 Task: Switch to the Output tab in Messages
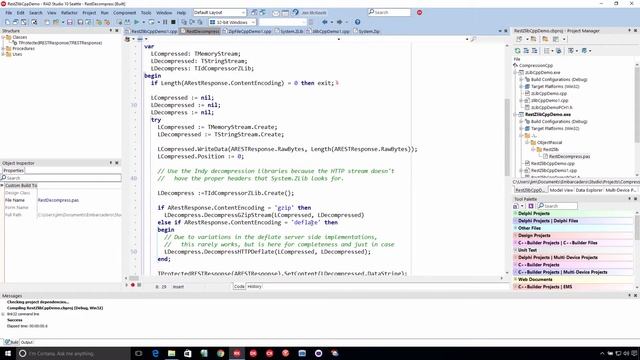[27, 342]
